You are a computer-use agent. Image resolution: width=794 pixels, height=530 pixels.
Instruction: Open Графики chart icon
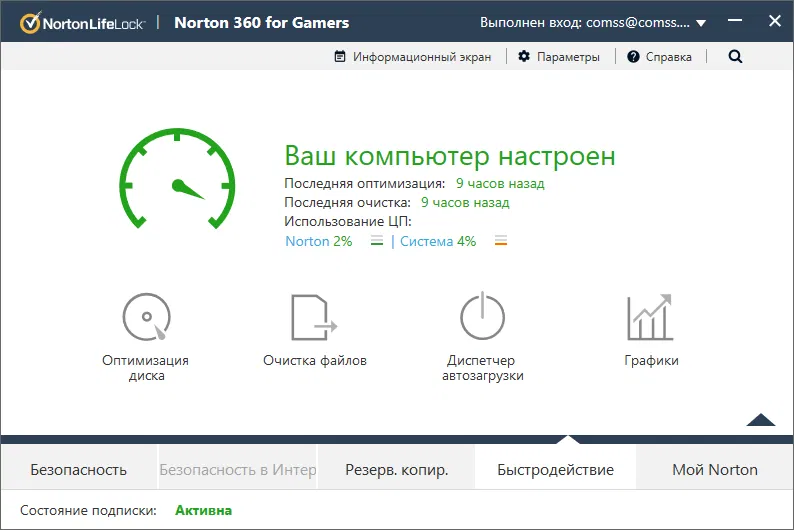pos(650,317)
